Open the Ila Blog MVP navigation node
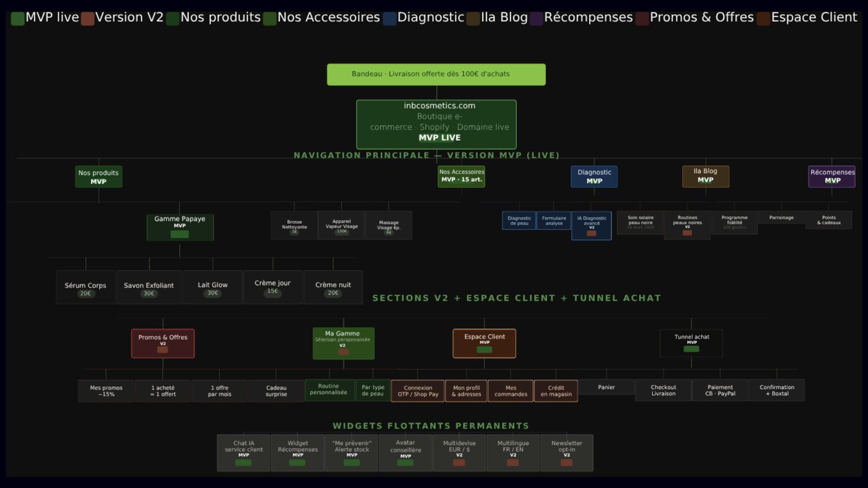This screenshot has height=488, width=868. pos(706,177)
